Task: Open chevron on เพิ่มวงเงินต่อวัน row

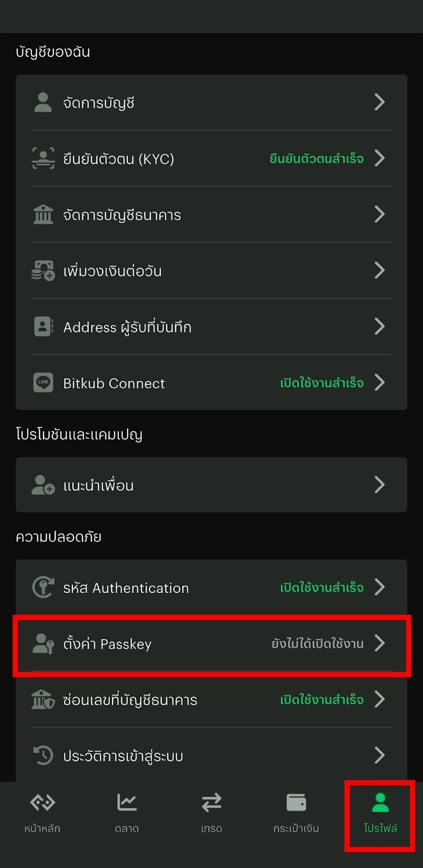Action: tap(380, 270)
